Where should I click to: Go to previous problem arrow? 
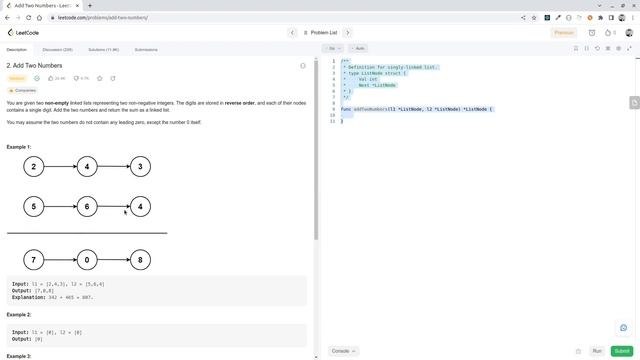tap(292, 33)
